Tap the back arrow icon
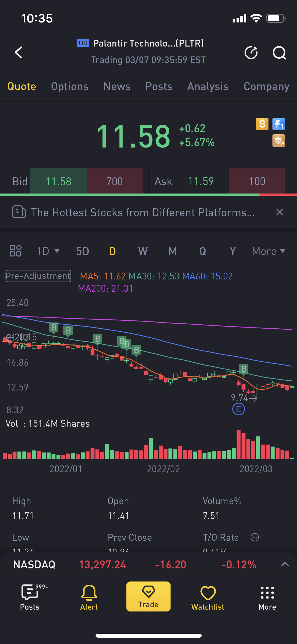The image size is (297, 644). (18, 52)
